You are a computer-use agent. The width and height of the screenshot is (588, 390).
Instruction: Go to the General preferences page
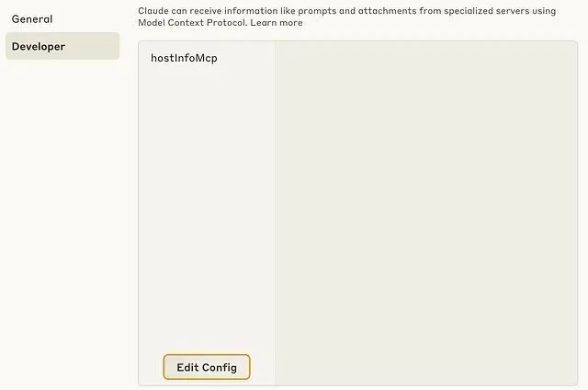32,19
